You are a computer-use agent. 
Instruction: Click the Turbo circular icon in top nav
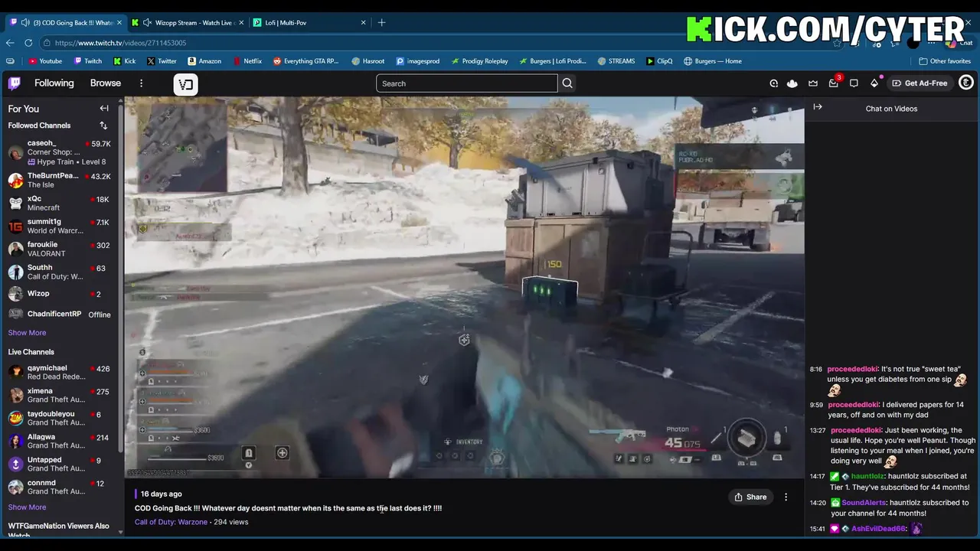click(x=773, y=83)
